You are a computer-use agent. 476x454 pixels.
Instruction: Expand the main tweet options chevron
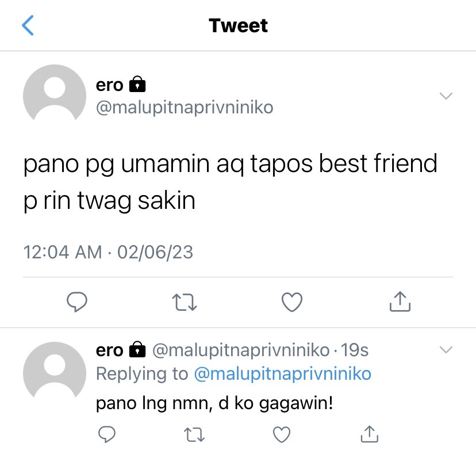click(446, 96)
